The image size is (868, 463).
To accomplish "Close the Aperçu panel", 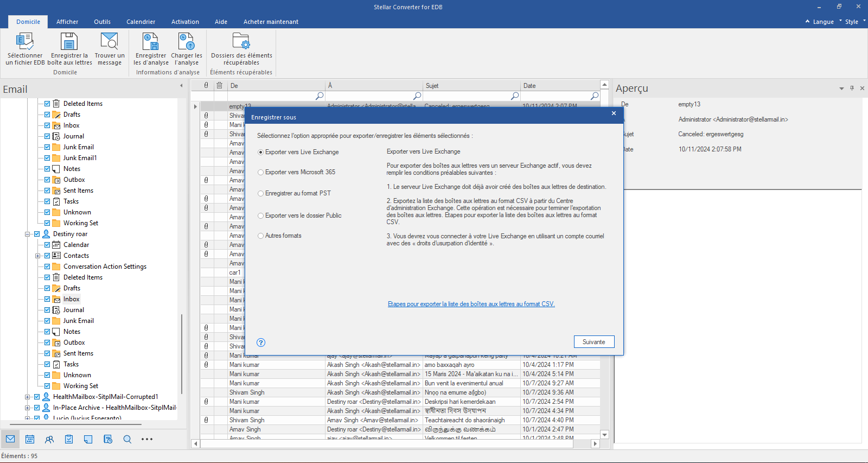I will (862, 88).
